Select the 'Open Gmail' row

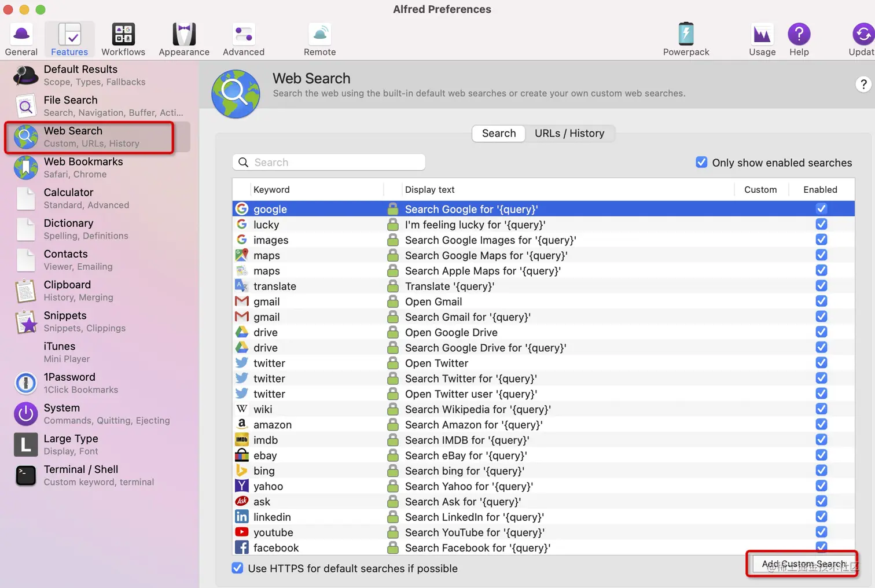(543, 301)
